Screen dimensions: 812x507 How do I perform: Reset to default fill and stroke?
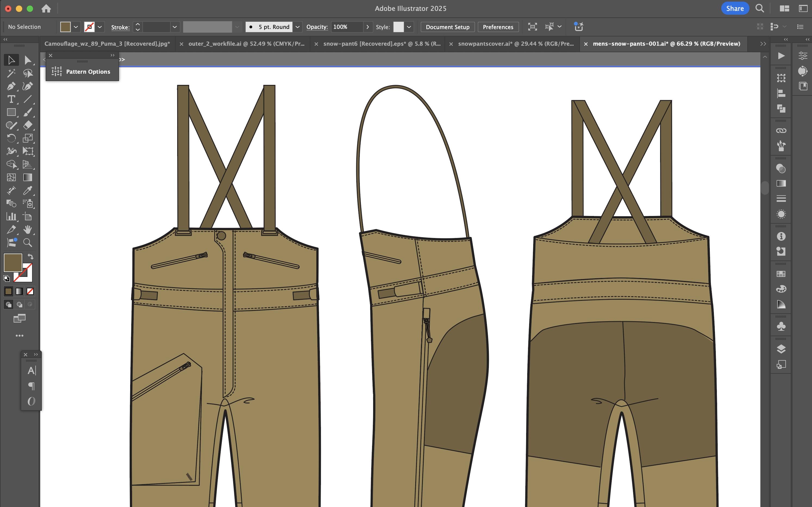6,278
